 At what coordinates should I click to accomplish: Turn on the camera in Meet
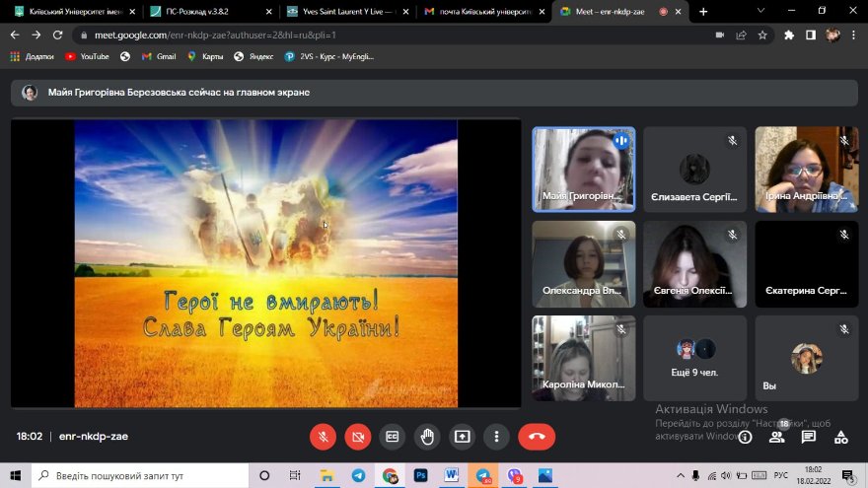[357, 436]
